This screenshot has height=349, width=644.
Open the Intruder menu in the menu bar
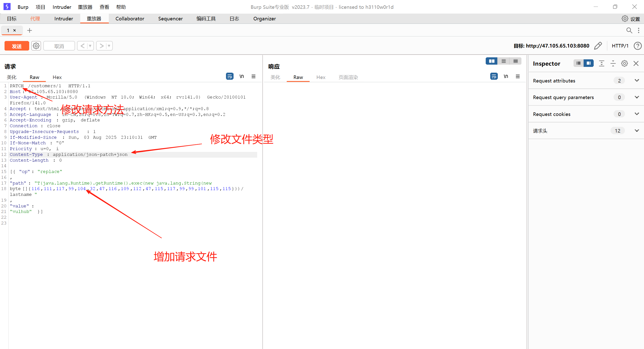[62, 7]
